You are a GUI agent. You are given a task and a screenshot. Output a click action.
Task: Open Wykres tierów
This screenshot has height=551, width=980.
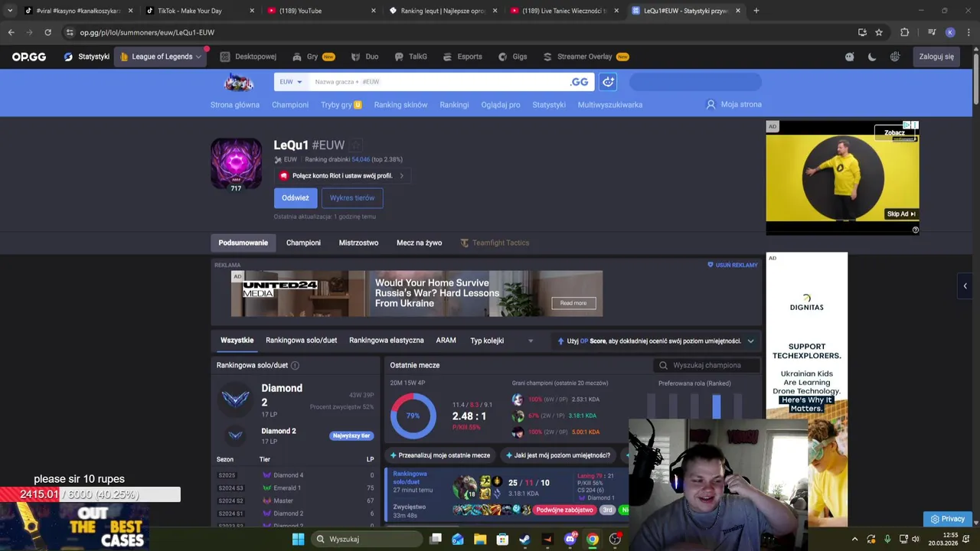[352, 197]
